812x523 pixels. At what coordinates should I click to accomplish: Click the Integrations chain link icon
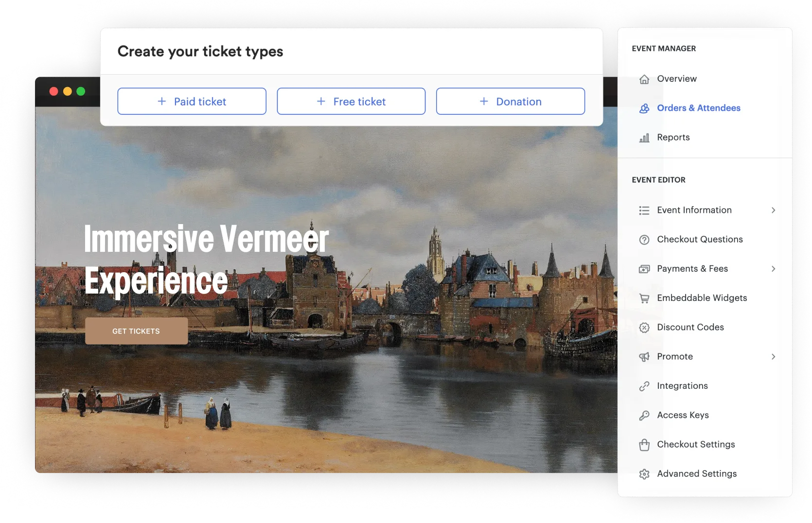click(644, 386)
